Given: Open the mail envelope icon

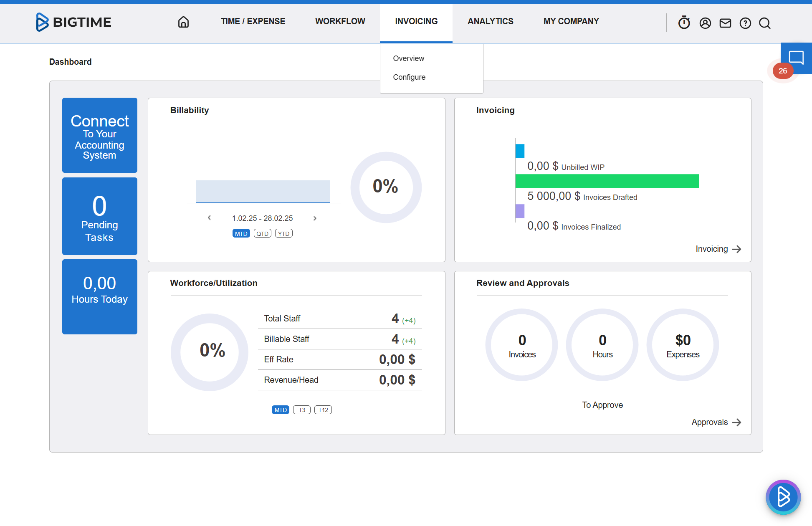Looking at the screenshot, I should 725,23.
